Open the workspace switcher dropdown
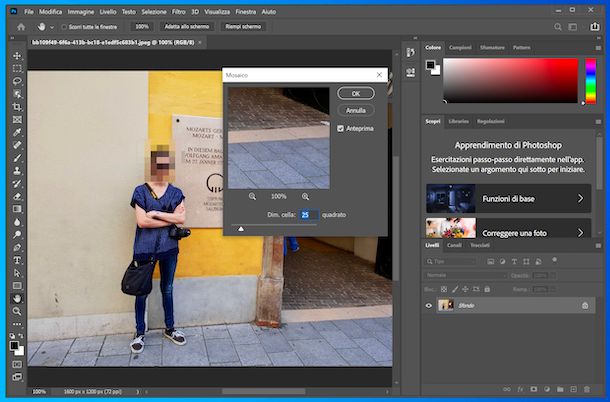The height and width of the screenshot is (402, 610). click(573, 27)
